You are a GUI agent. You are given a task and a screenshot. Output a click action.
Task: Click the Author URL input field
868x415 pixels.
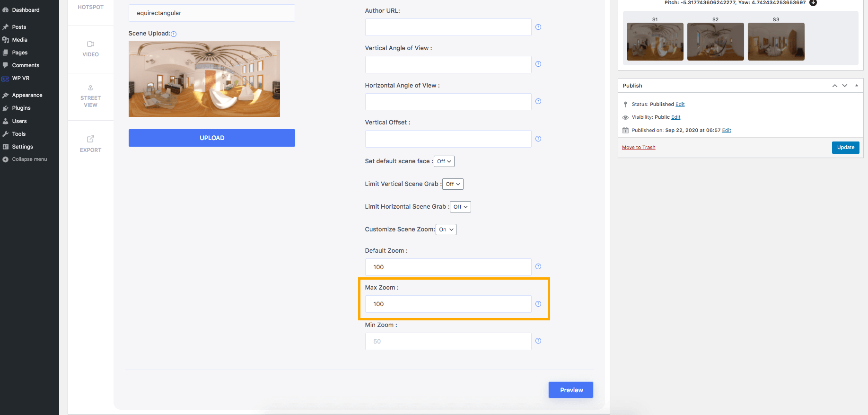tap(448, 27)
